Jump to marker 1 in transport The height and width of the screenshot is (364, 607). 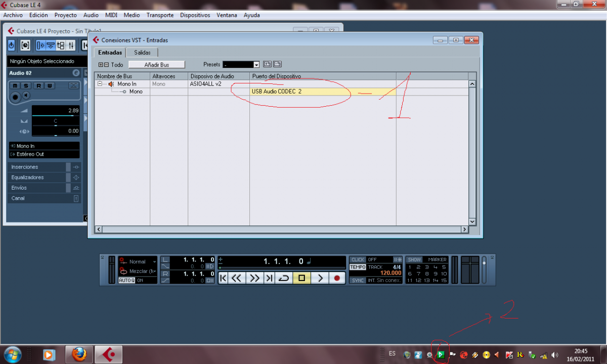[x=410, y=267]
